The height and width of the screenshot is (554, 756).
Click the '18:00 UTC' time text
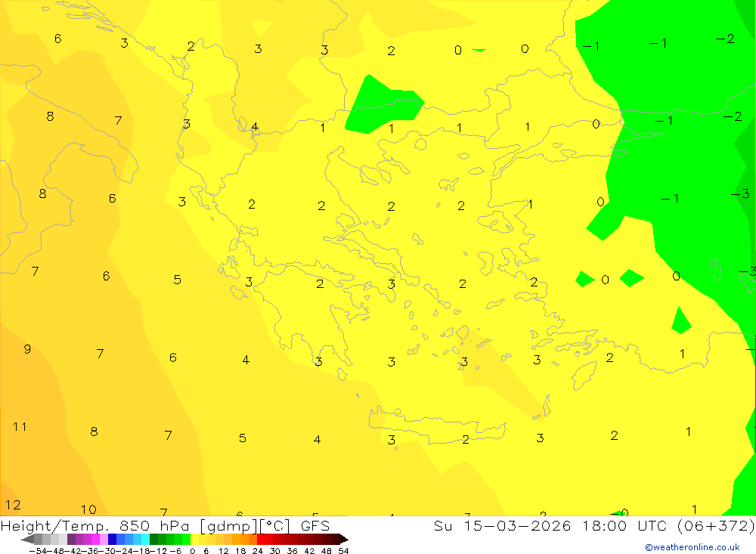[x=624, y=525]
